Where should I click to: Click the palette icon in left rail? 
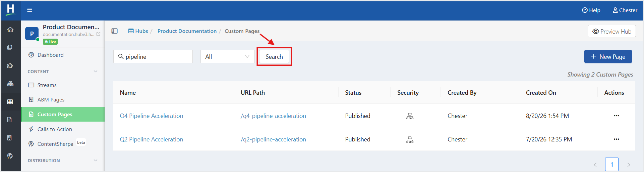point(10,156)
